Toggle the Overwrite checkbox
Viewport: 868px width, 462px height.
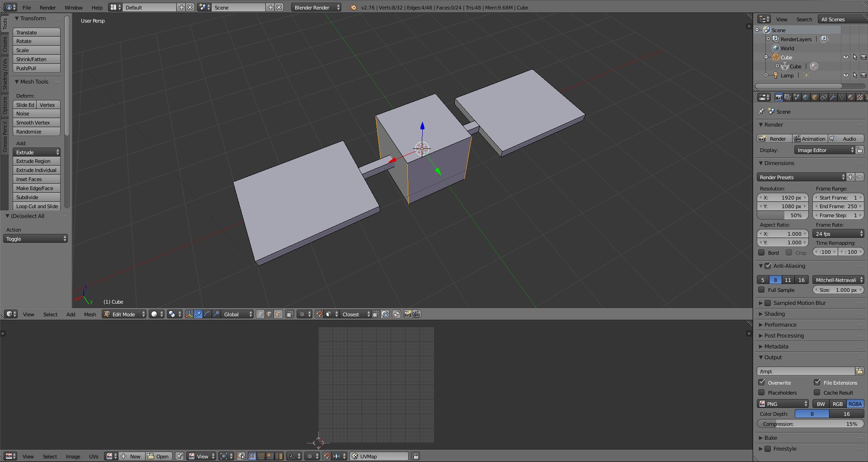tap(761, 382)
